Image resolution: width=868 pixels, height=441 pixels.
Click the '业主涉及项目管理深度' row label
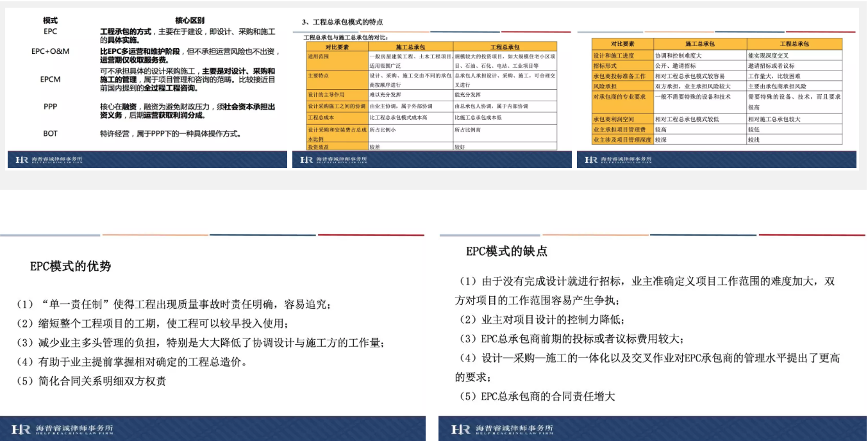pyautogui.click(x=622, y=139)
